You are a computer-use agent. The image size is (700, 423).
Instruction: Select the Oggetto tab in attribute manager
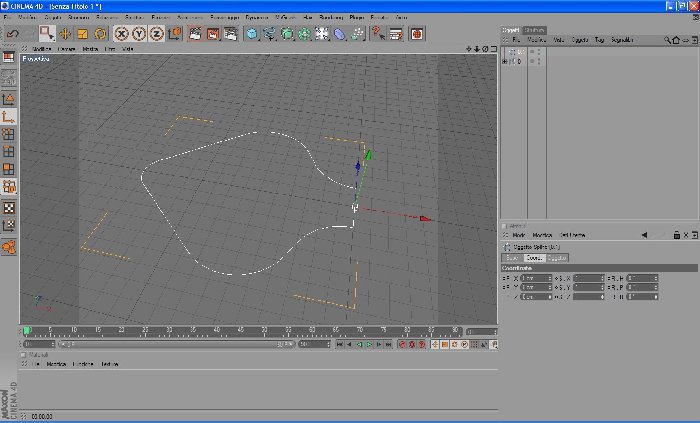tap(557, 258)
